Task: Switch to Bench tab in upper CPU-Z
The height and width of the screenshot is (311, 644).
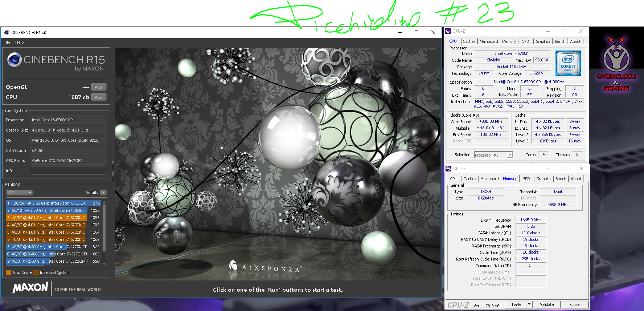Action: [x=560, y=41]
